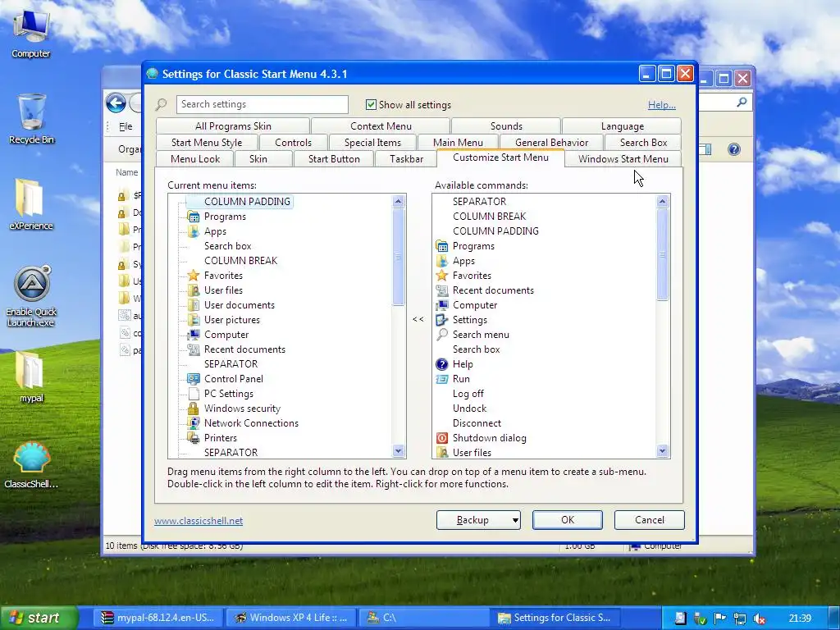The width and height of the screenshot is (840, 630).
Task: Click the Windows security lock icon
Action: pos(194,409)
